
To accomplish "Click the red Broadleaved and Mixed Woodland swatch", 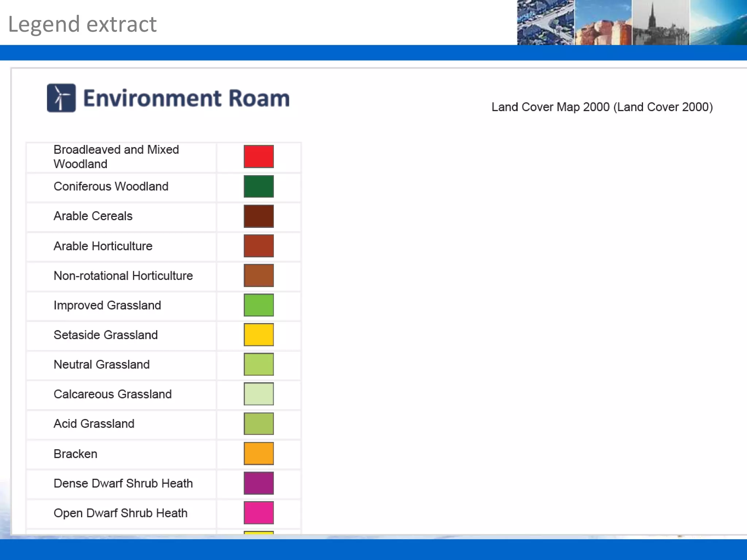I will [259, 156].
